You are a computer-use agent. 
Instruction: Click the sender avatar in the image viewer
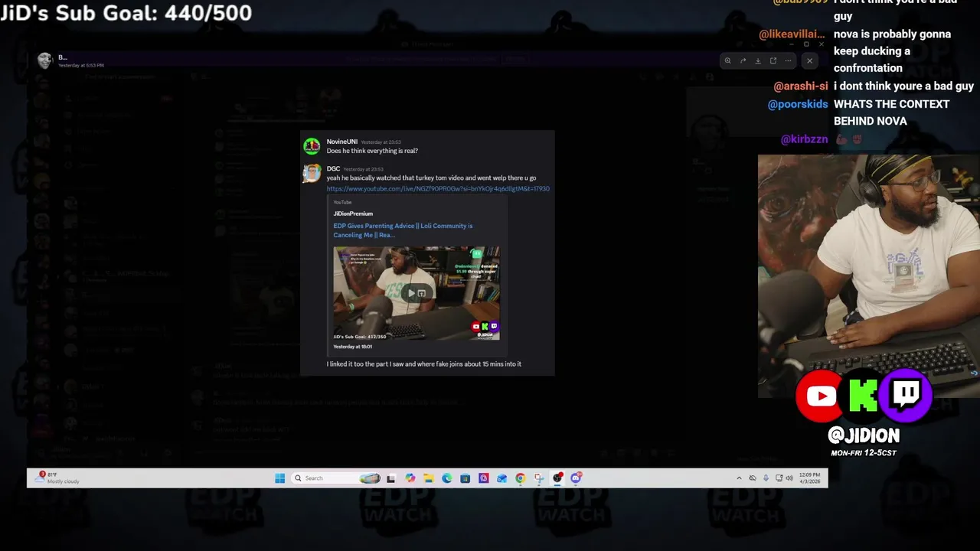click(x=44, y=60)
